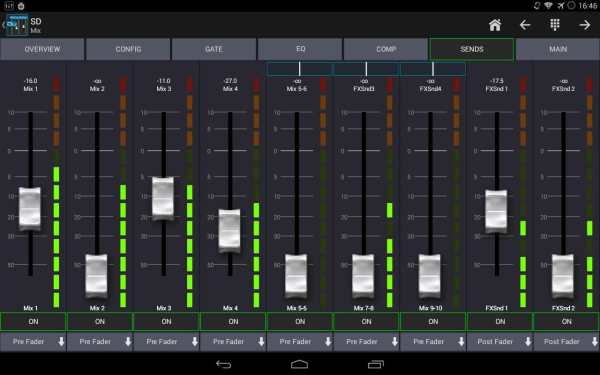Tap the Android home navigation button
600x375 pixels.
click(x=299, y=364)
